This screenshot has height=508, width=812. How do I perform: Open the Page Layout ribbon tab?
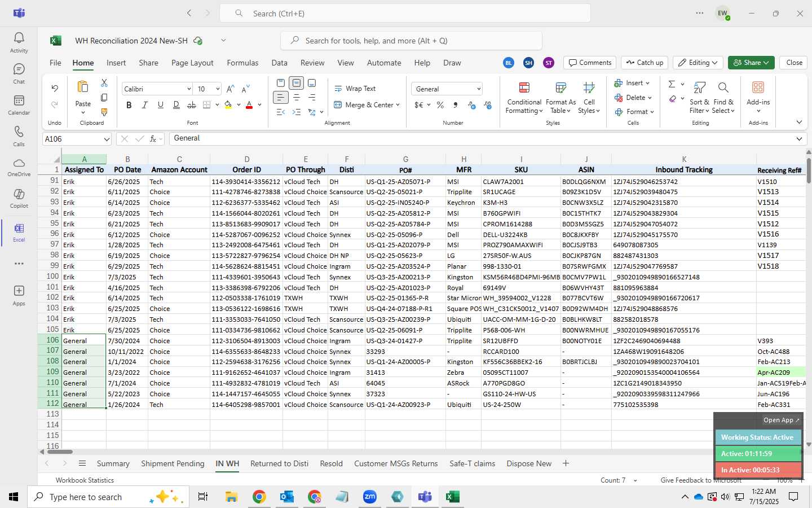(x=192, y=63)
